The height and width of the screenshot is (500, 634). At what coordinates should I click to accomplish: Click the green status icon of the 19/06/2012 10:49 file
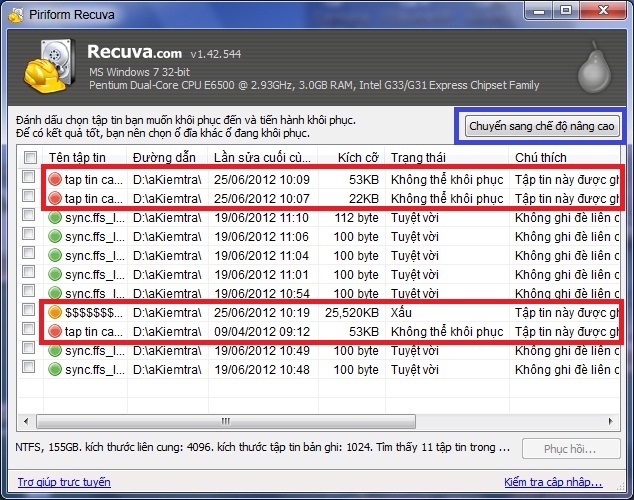(55, 350)
